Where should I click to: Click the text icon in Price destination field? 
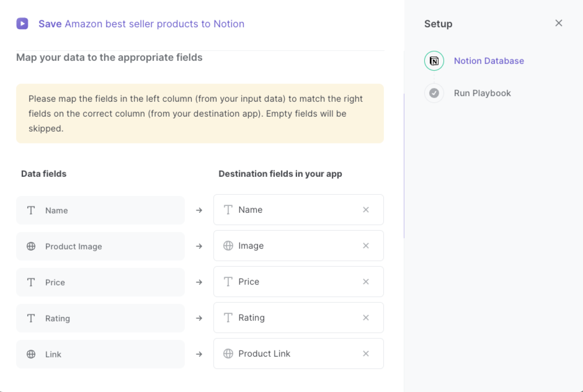tap(228, 282)
